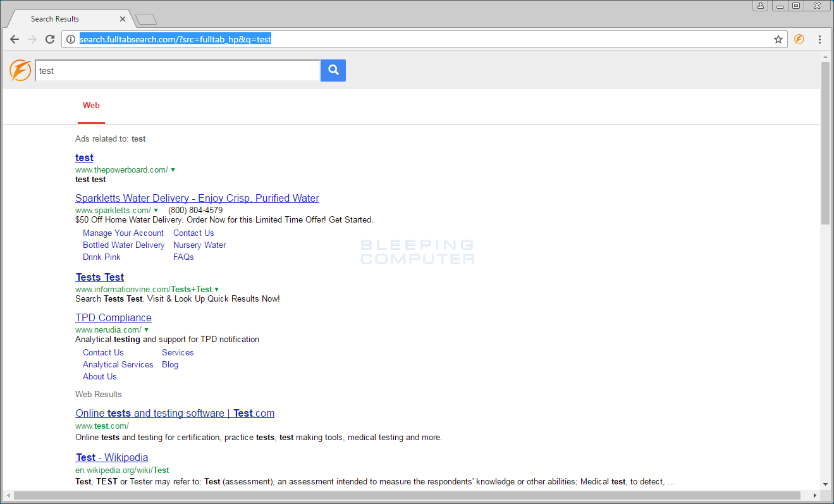The height and width of the screenshot is (504, 834).
Task: Expand the thepowerboard.com ad dropdown arrow
Action: point(173,169)
